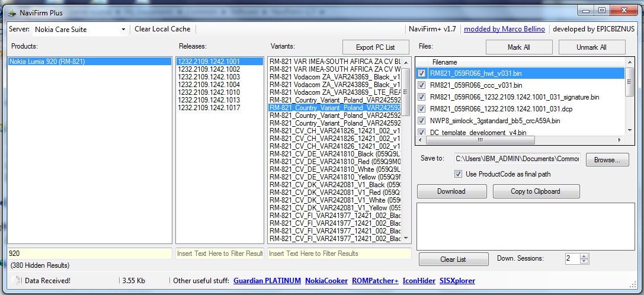This screenshot has height=295, width=644.
Task: Open the NokiaCooker link
Action: [326, 281]
